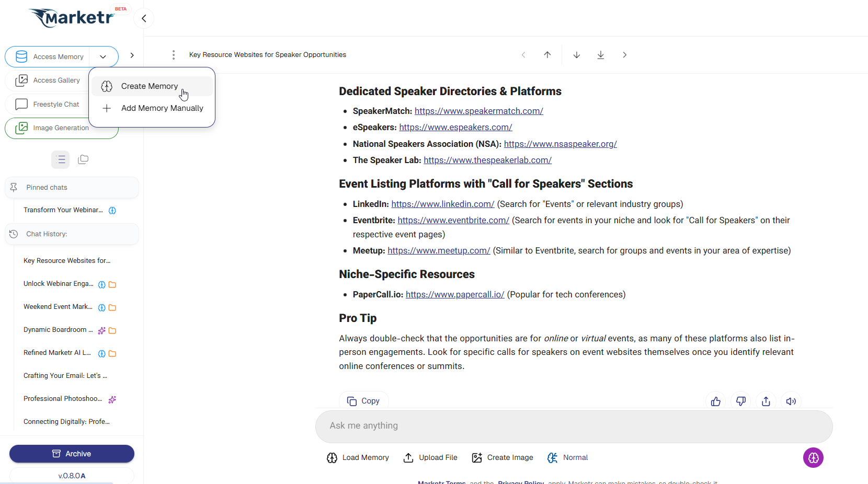Switch to the folders view icon
The height and width of the screenshot is (484, 868).
(x=83, y=159)
